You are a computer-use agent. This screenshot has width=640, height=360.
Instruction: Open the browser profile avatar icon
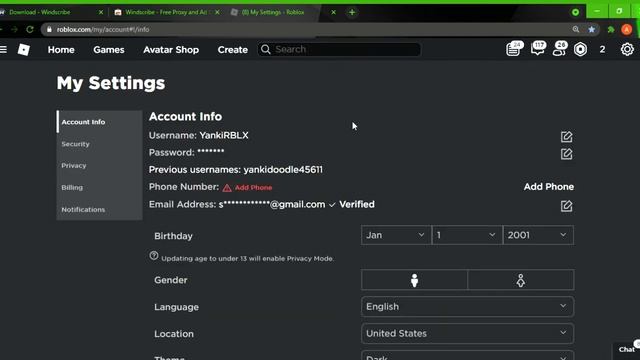[x=627, y=29]
